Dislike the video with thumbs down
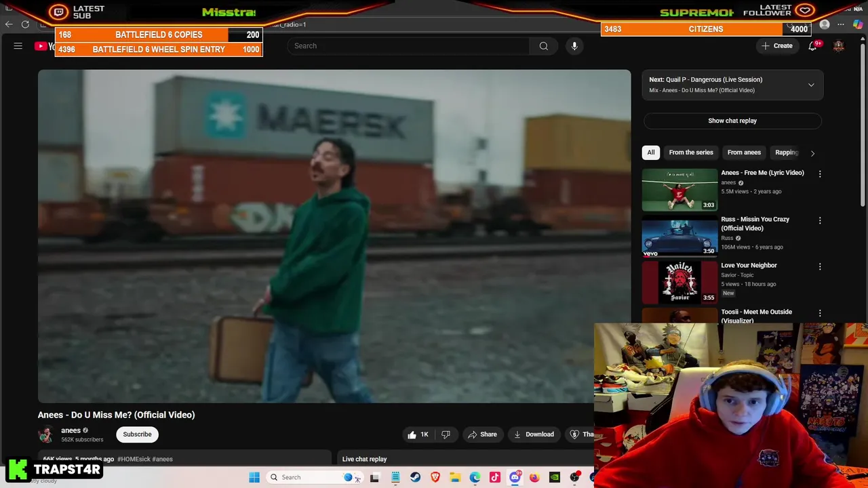868x488 pixels. click(446, 434)
